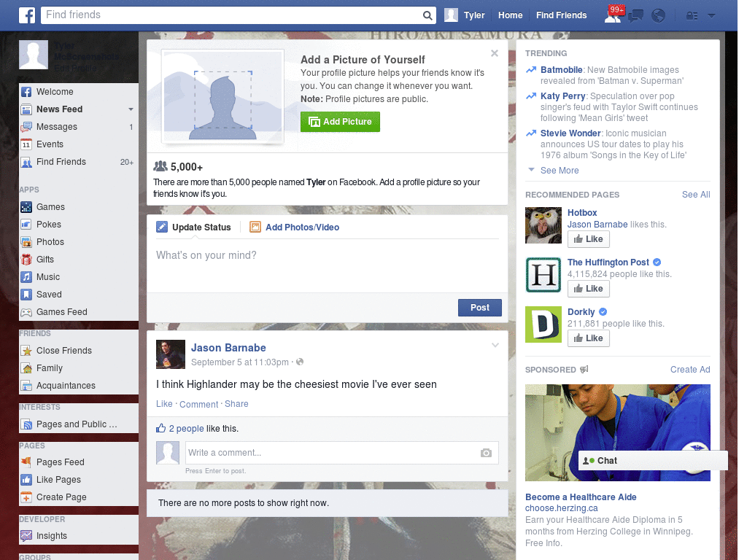Click the Games Feed controller icon

point(26,312)
